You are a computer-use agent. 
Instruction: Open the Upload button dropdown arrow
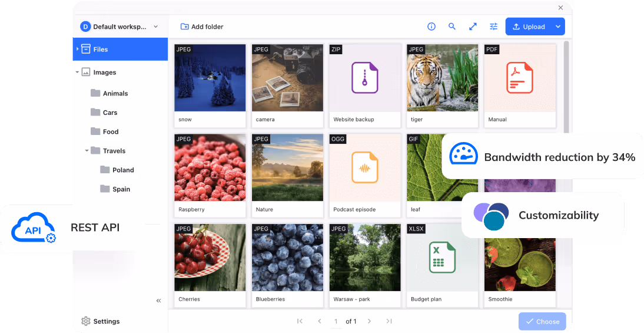tap(557, 27)
